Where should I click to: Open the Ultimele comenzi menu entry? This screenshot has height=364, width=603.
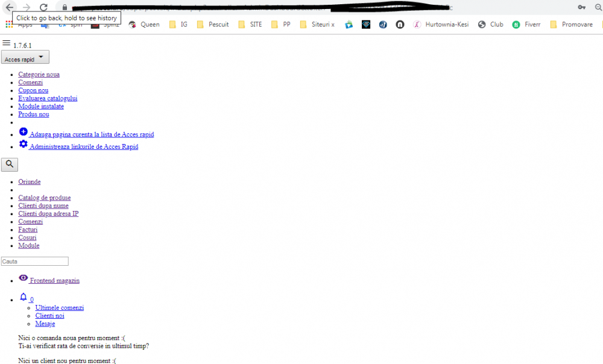coord(59,307)
